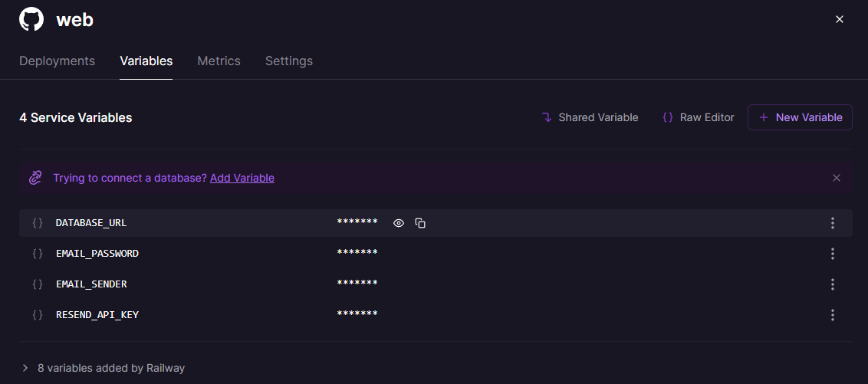Click the GitHub logo icon beside web
Image resolution: width=868 pixels, height=384 pixels.
click(31, 19)
